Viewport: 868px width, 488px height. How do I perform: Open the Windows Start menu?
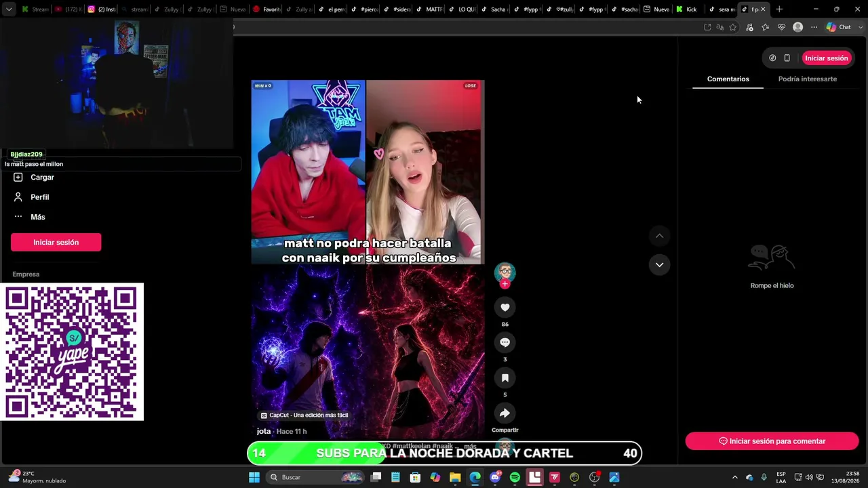click(254, 477)
